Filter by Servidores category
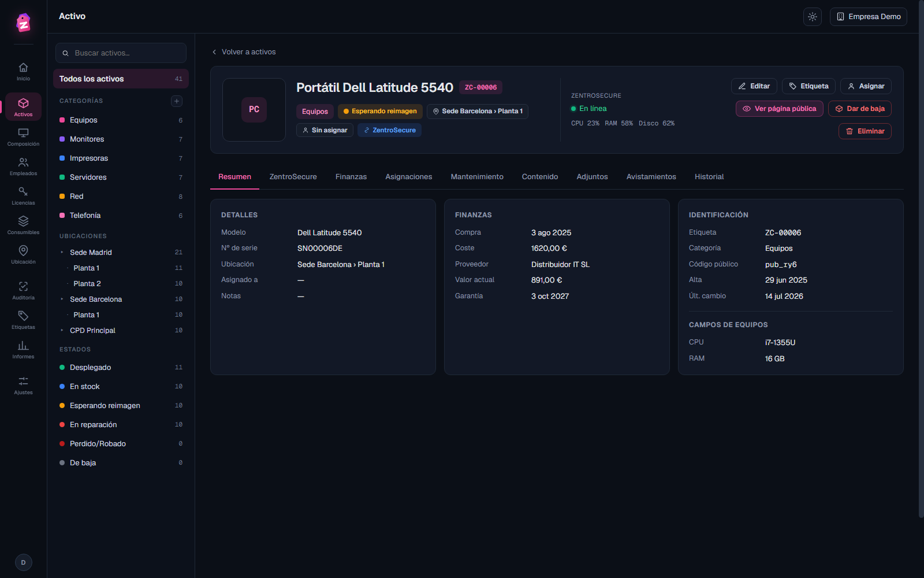This screenshot has width=924, height=578. [121, 177]
